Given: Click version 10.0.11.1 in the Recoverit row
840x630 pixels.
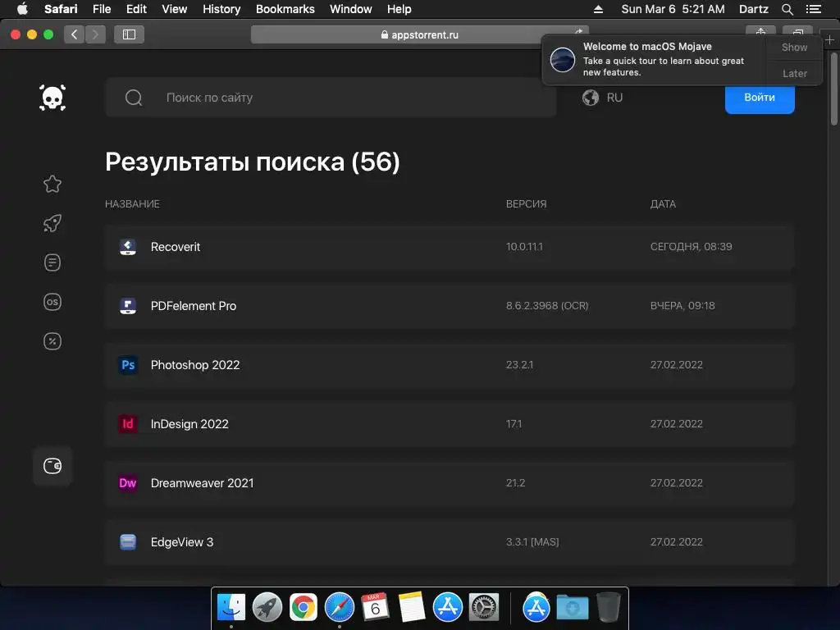Looking at the screenshot, I should [524, 246].
